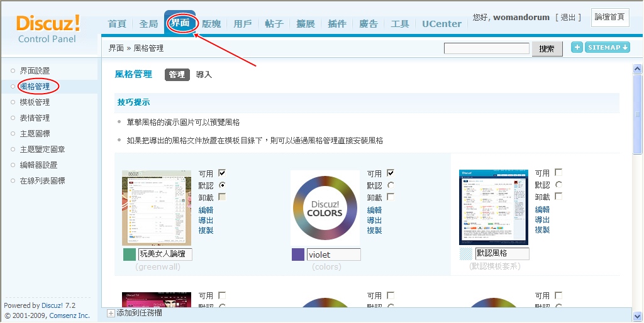
Task: Open 模板管理 in the sidebar
Action: [x=35, y=102]
